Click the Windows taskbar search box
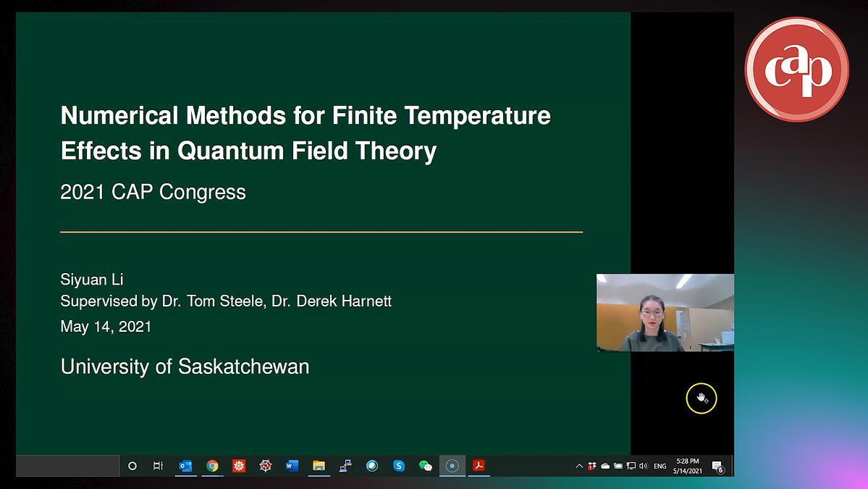The width and height of the screenshot is (868, 489). click(x=67, y=466)
